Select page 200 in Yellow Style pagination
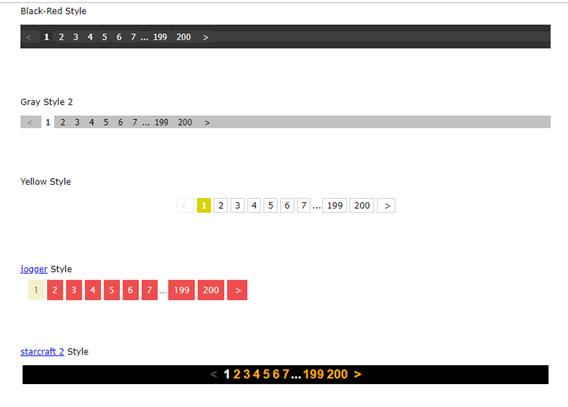This screenshot has width=568, height=407. click(362, 206)
